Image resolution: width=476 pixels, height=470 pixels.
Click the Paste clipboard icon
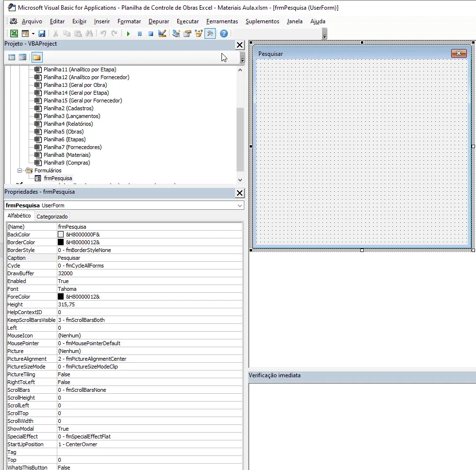pyautogui.click(x=78, y=34)
